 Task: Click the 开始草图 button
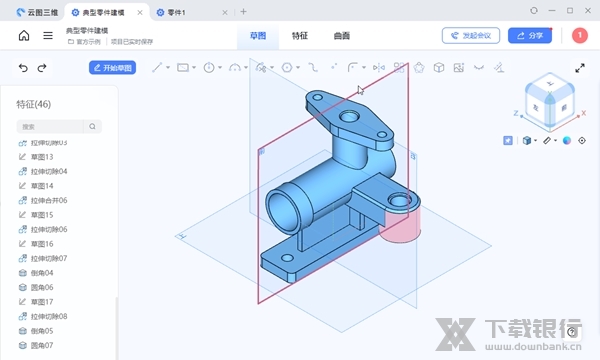click(112, 68)
